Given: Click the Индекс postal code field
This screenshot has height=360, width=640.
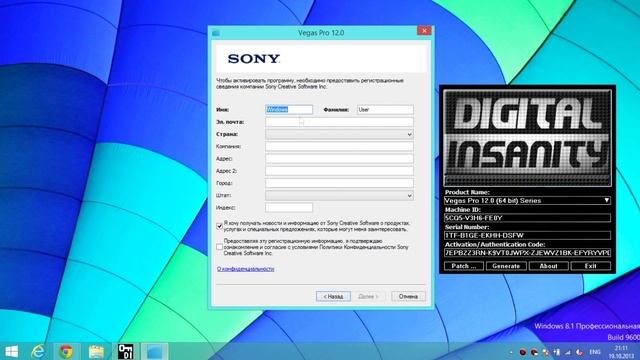Looking at the screenshot, I should [289, 208].
